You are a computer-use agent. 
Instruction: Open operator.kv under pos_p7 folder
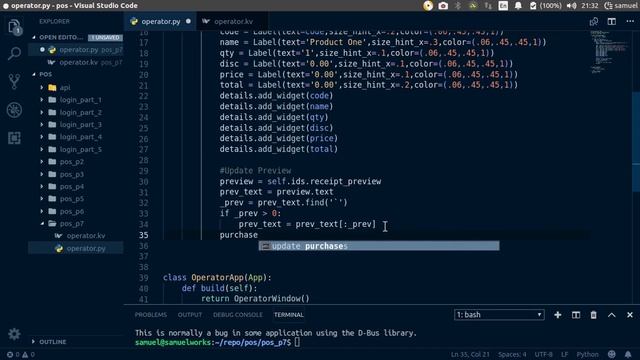(86, 236)
